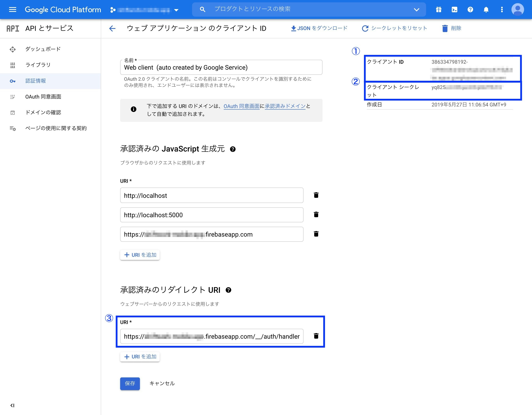Click the back arrow beside client ID title
This screenshot has width=532, height=415.
[112, 28]
